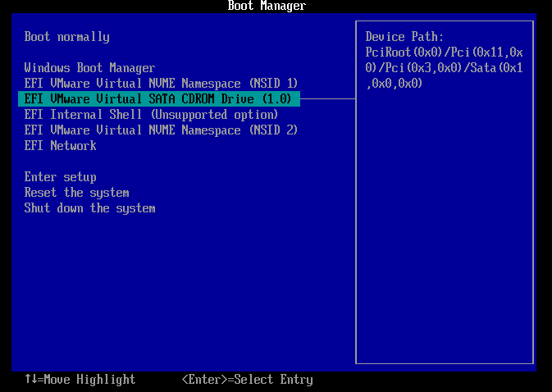Choose Reset the system
Image resolution: width=552 pixels, height=392 pixels.
tap(76, 193)
